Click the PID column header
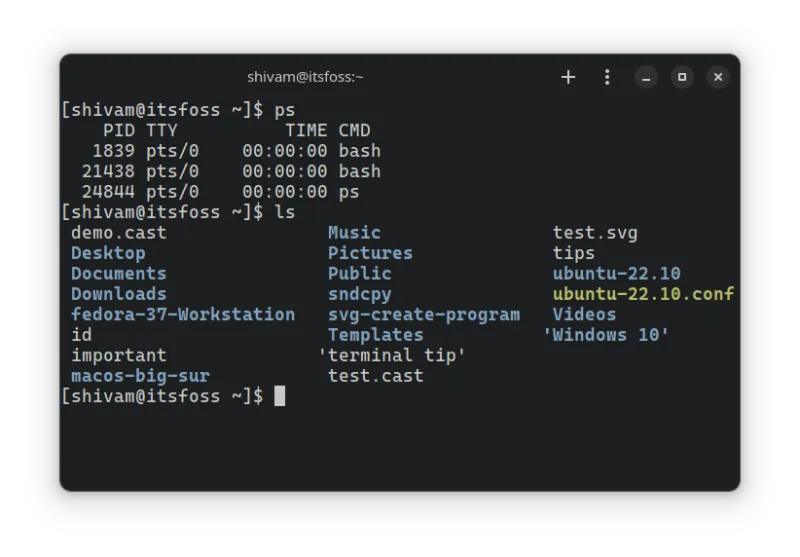The width and height of the screenshot is (800, 557). [x=119, y=131]
